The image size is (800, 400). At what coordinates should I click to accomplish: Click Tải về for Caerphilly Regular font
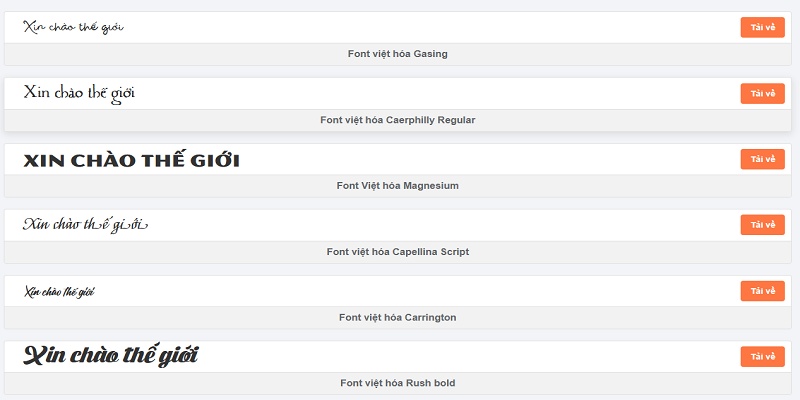pos(762,93)
